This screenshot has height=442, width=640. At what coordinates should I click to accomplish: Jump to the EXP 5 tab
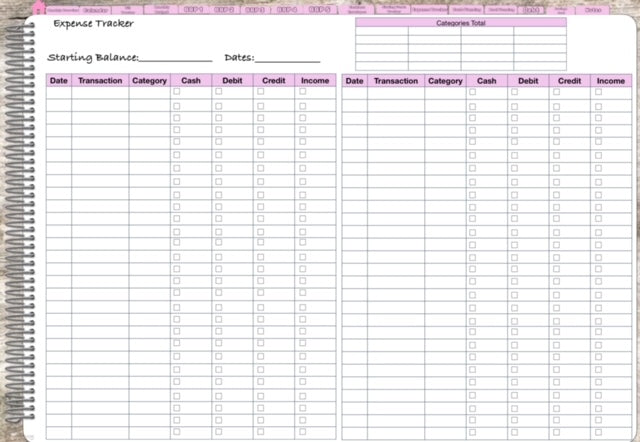319,9
